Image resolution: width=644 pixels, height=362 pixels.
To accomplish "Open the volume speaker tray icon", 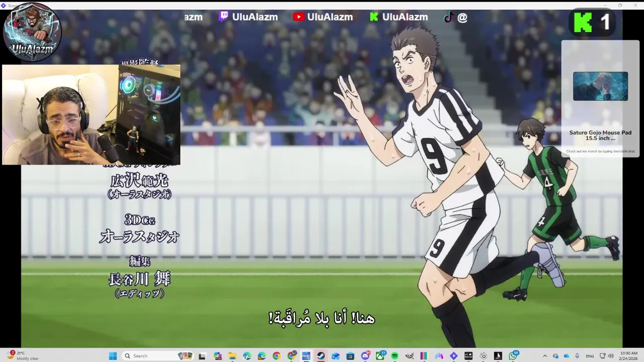I will coord(611,356).
